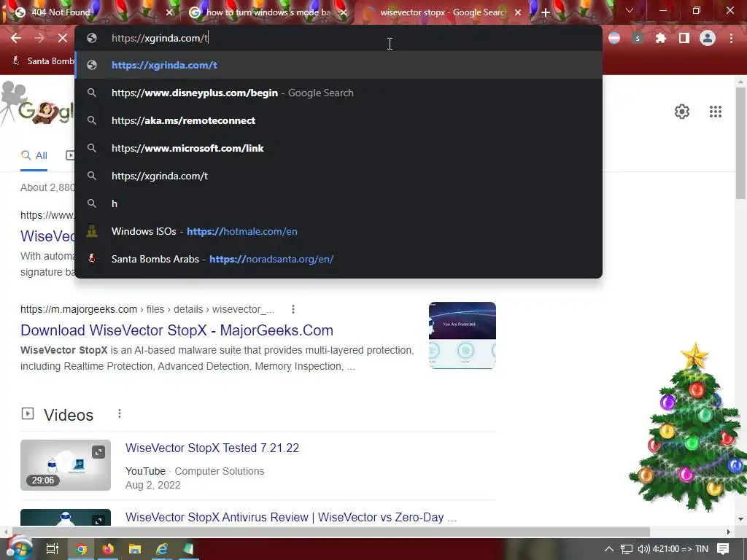Click the taskbar clock 4:21:00

coord(681,549)
